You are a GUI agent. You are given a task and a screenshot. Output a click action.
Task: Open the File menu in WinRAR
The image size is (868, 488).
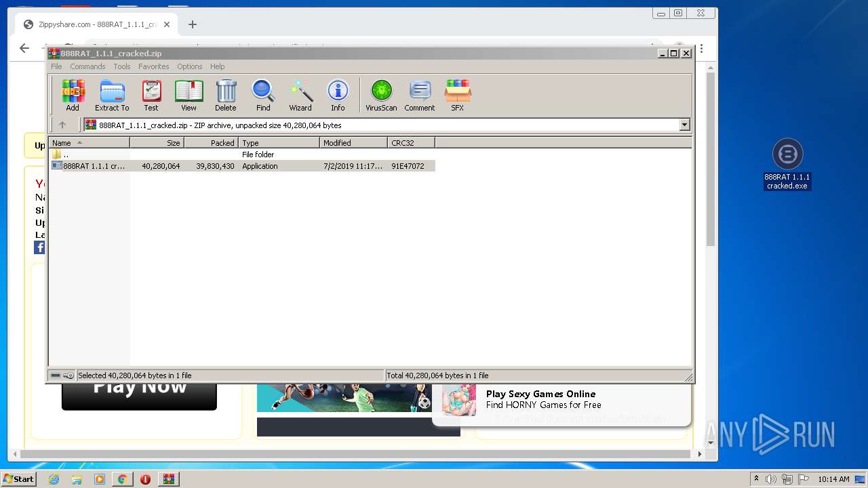tap(56, 66)
